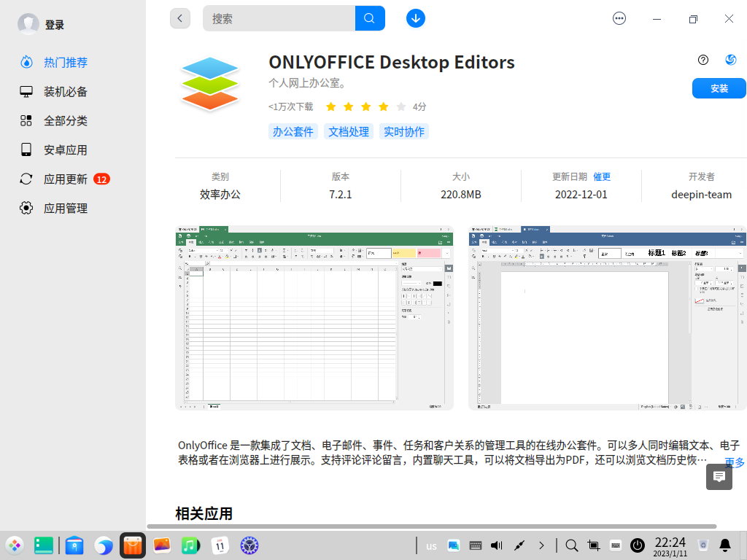
Task: Open the calendar taskbar icon
Action: [x=220, y=545]
